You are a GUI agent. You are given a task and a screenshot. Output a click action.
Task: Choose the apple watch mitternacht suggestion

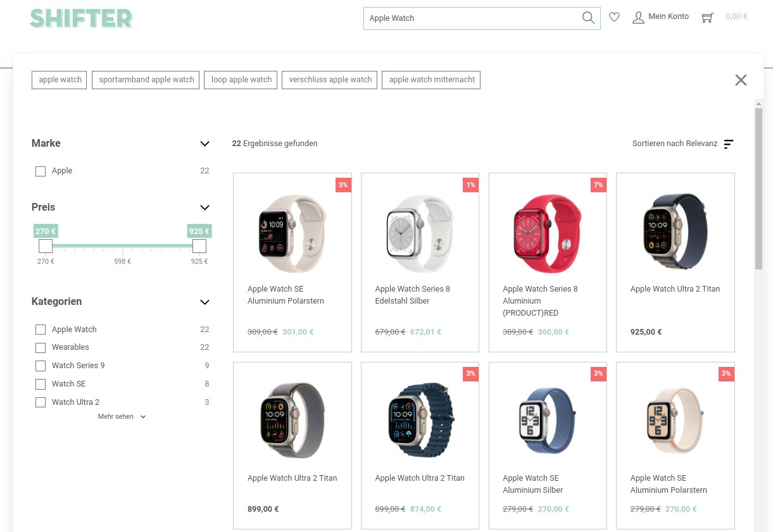click(431, 80)
